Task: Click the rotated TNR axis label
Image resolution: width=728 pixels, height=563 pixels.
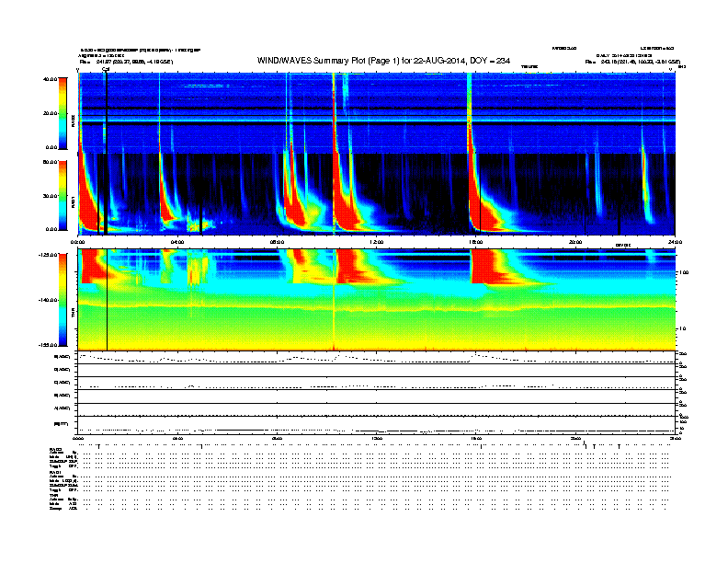Action: 73,315
